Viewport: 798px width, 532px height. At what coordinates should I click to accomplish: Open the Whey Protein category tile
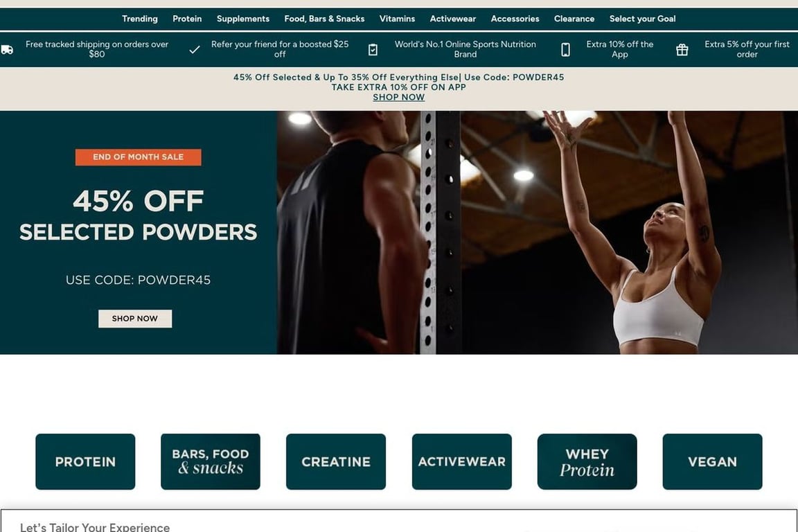(x=587, y=462)
